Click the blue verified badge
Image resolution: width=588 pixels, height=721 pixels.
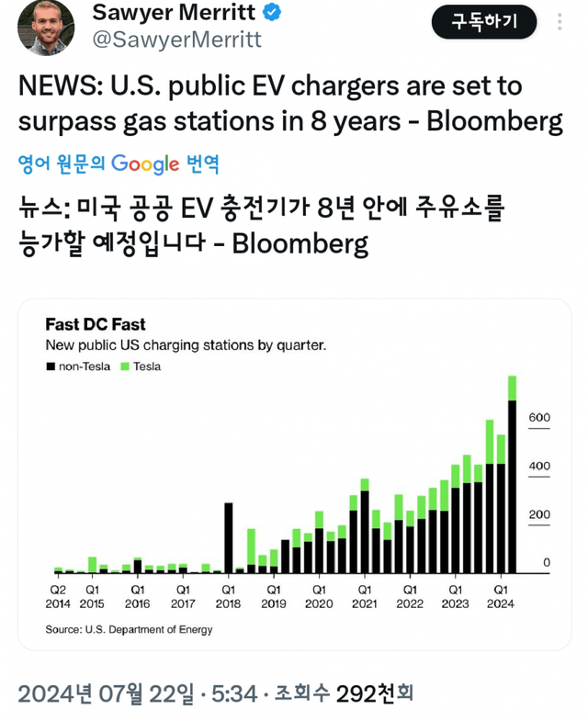(x=273, y=13)
